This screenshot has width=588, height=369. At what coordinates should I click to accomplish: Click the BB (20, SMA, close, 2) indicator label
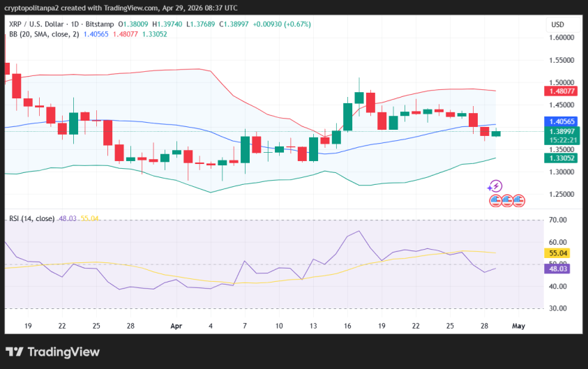pos(44,33)
